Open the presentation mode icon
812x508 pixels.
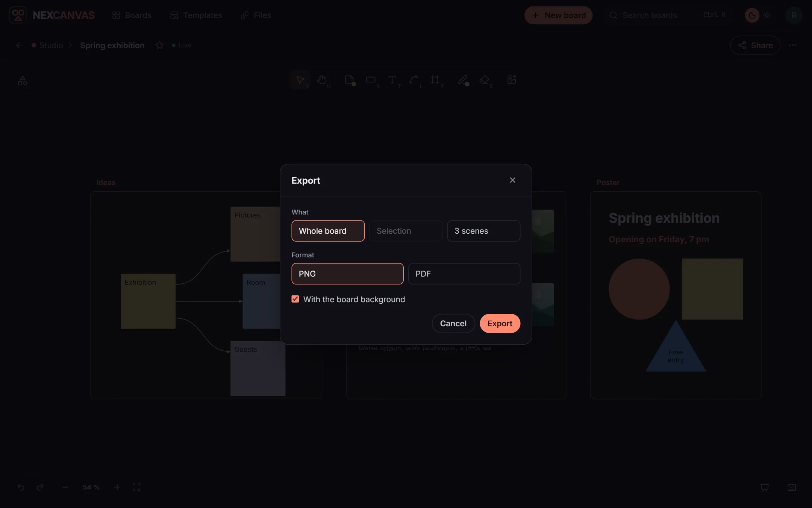(x=764, y=487)
